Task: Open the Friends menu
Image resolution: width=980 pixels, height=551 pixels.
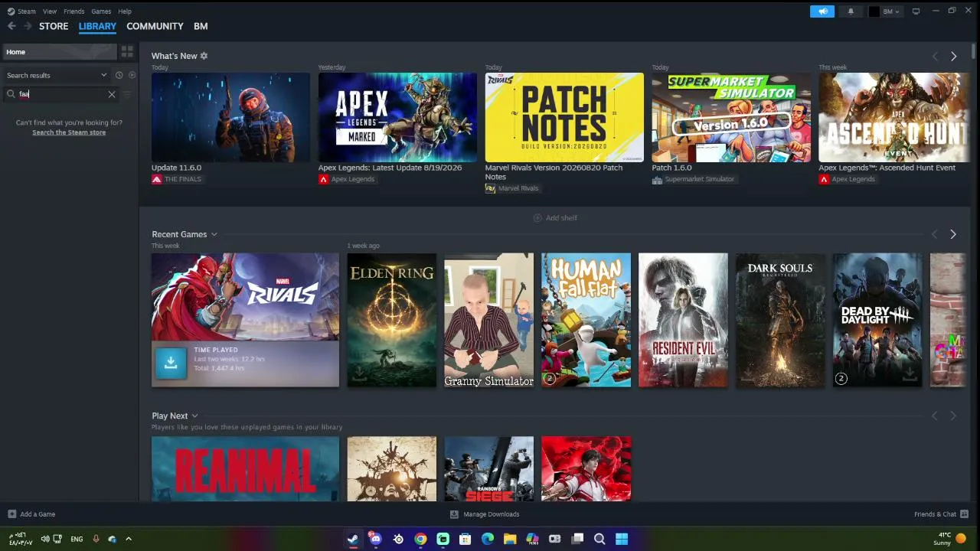Action: coord(74,11)
